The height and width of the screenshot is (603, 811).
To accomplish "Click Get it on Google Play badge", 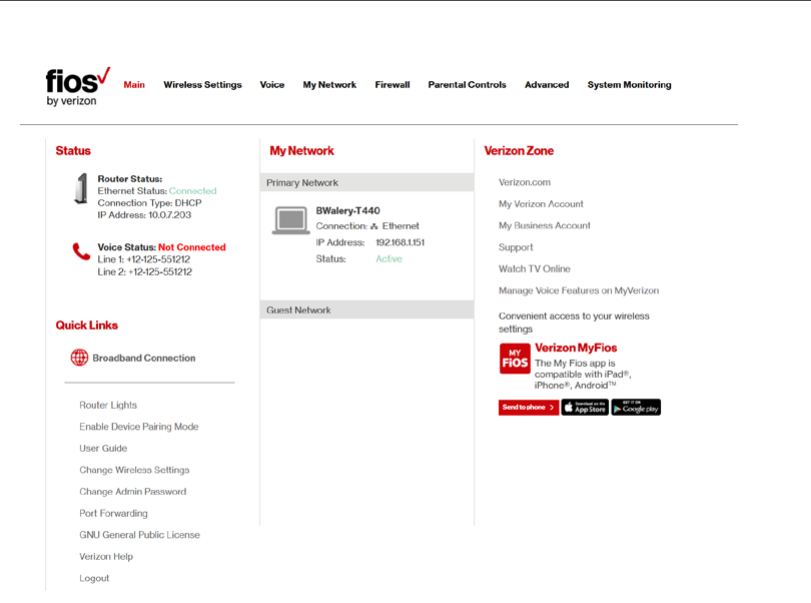I will click(636, 408).
